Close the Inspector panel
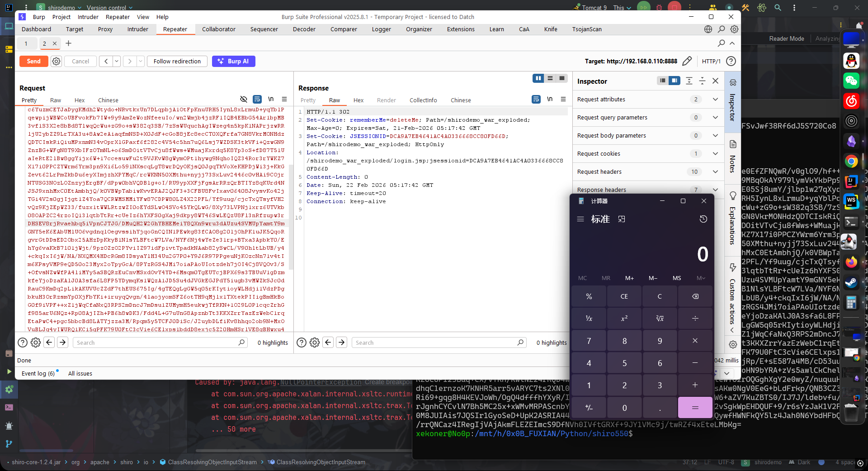The height and width of the screenshot is (471, 868). 715,81
